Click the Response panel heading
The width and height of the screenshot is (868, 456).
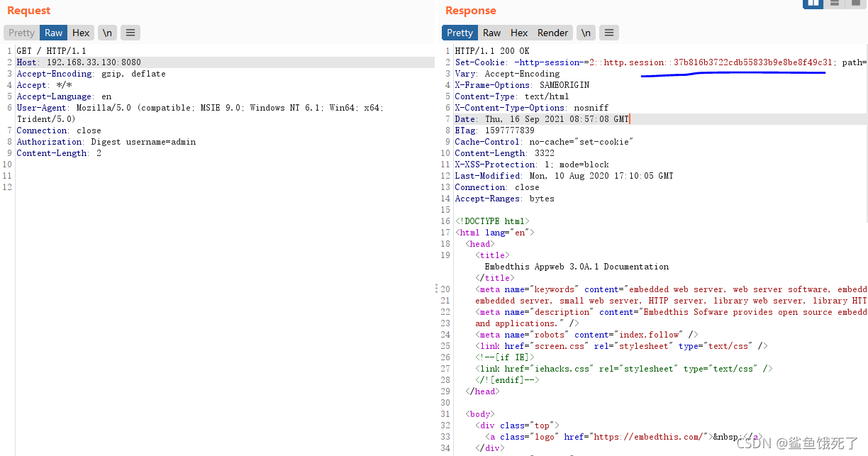click(x=471, y=11)
